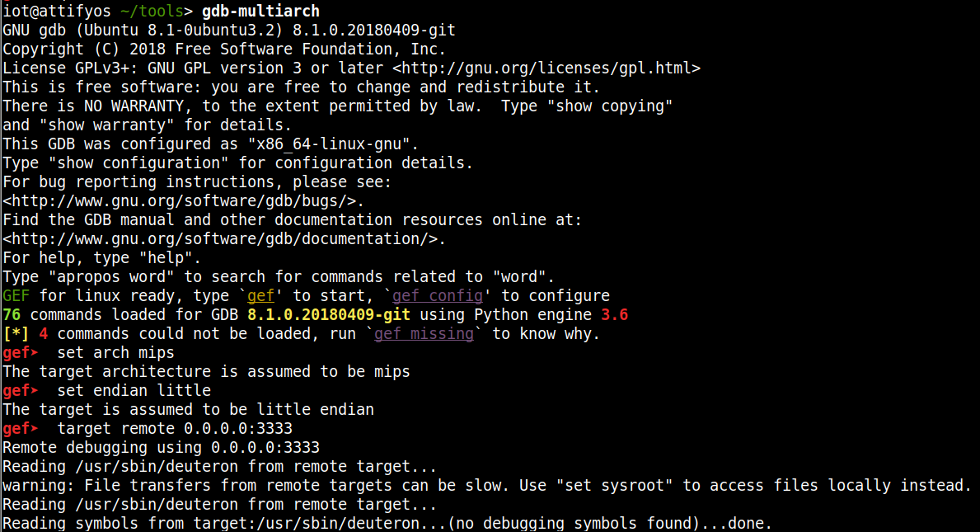Image resolution: width=980 pixels, height=532 pixels.
Task: Open the GNU GPL license URL
Action: pos(546,68)
